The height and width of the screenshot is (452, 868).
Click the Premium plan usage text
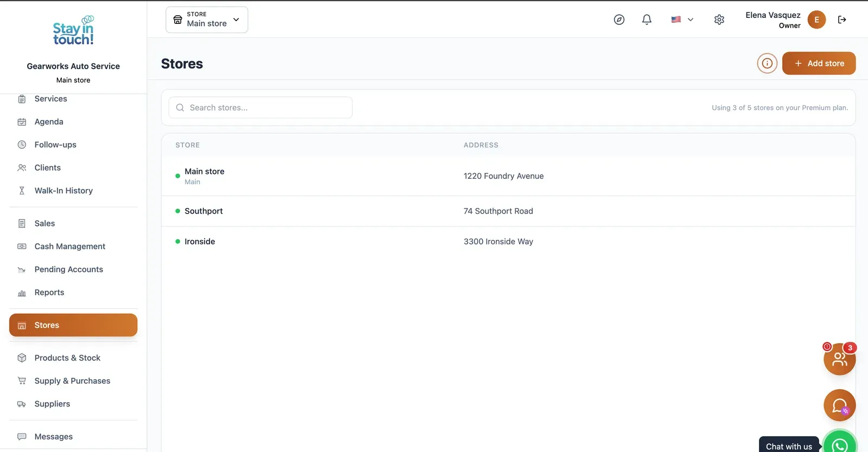pos(780,108)
